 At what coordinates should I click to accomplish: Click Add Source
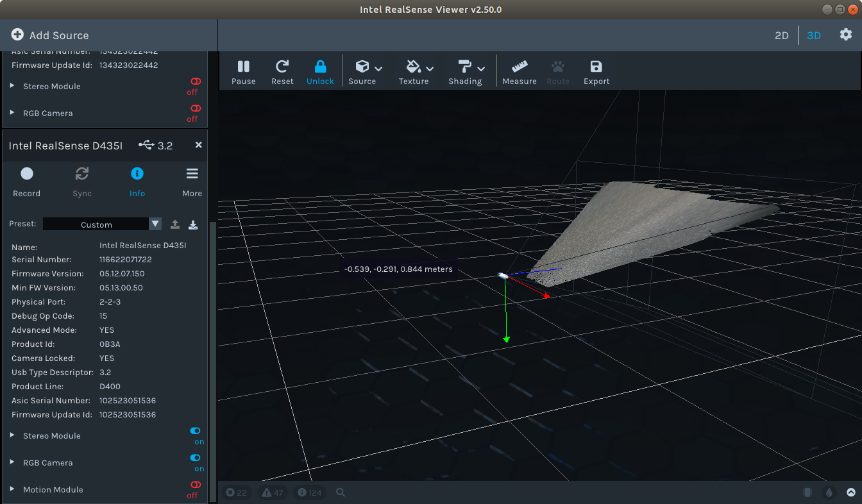(x=50, y=35)
